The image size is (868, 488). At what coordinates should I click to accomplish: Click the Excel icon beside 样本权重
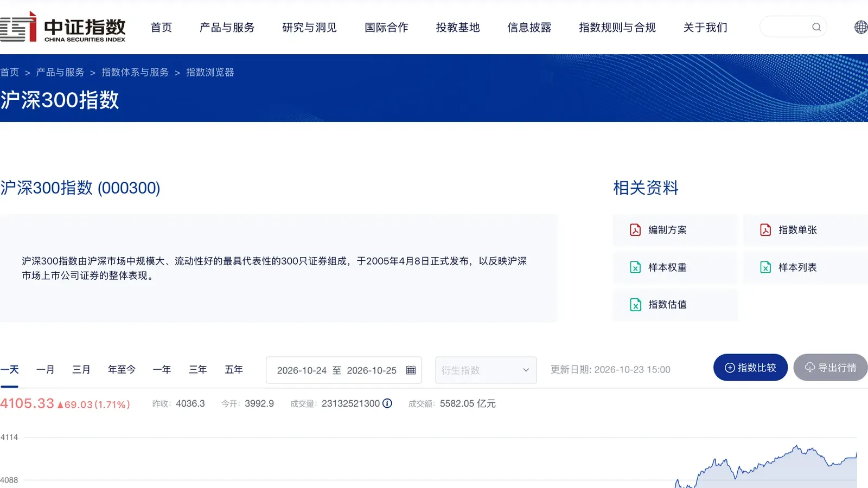pyautogui.click(x=635, y=267)
